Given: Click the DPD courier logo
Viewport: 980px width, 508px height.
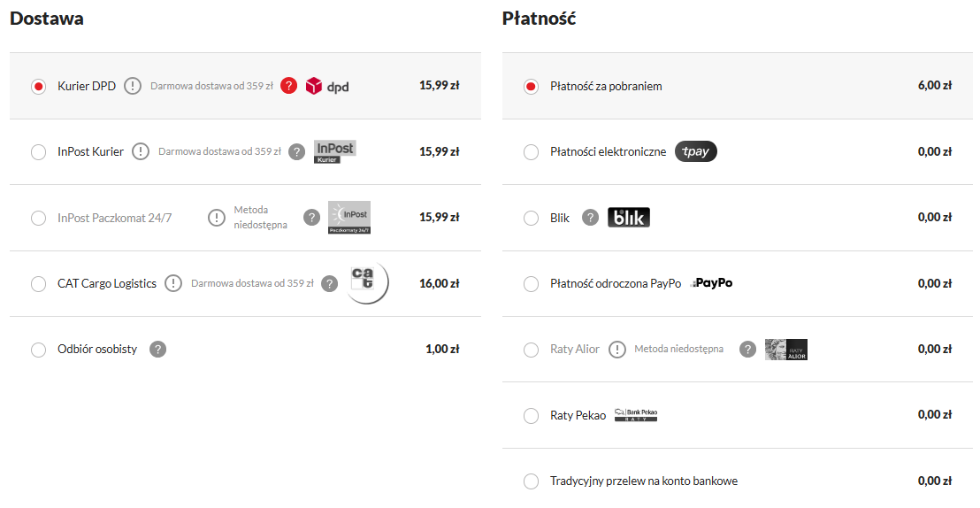Looking at the screenshot, I should (327, 86).
